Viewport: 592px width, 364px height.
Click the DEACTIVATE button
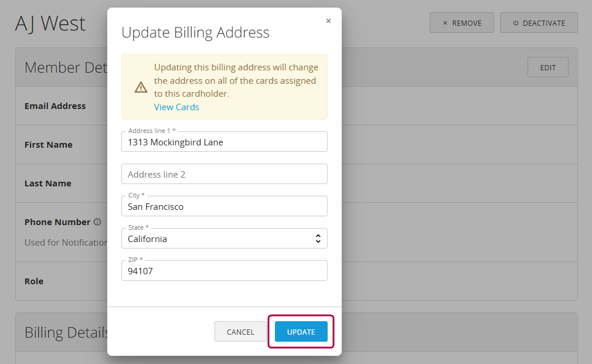point(539,22)
